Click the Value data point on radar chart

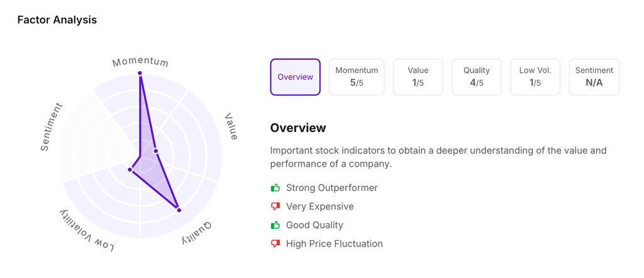coord(156,151)
